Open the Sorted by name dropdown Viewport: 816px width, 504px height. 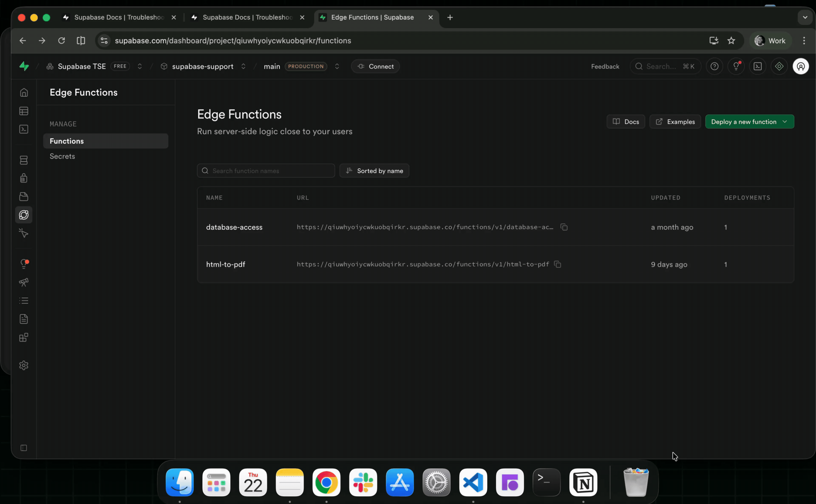pyautogui.click(x=374, y=170)
